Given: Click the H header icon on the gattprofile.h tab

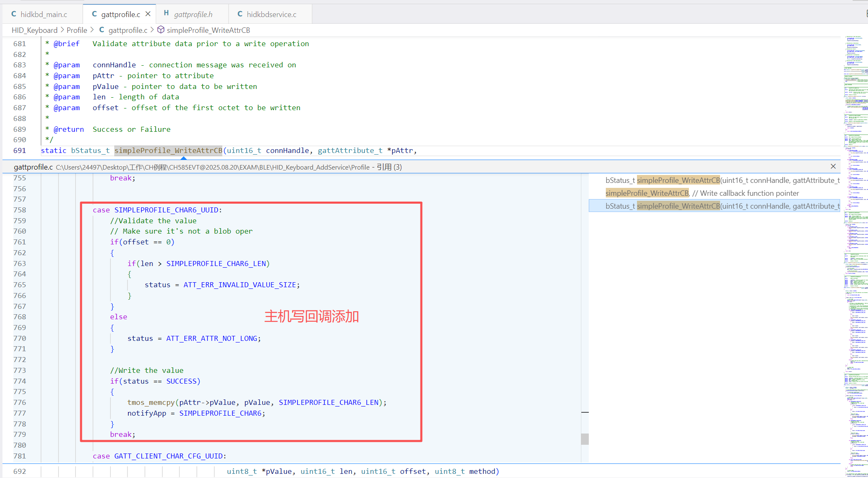Looking at the screenshot, I should click(166, 13).
